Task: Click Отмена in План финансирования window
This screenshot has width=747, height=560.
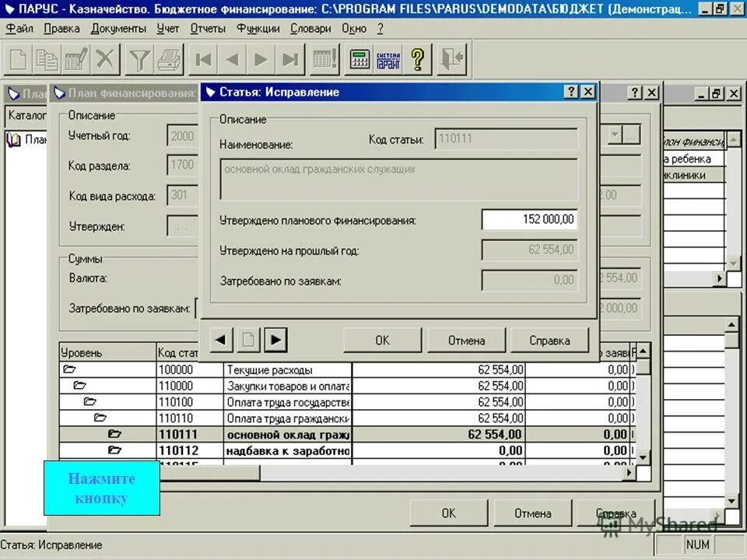Action: [x=532, y=513]
